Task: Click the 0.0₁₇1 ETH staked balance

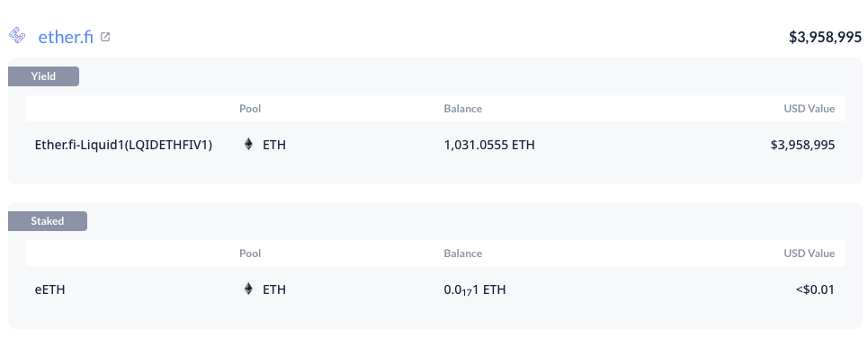Action: 475,289
